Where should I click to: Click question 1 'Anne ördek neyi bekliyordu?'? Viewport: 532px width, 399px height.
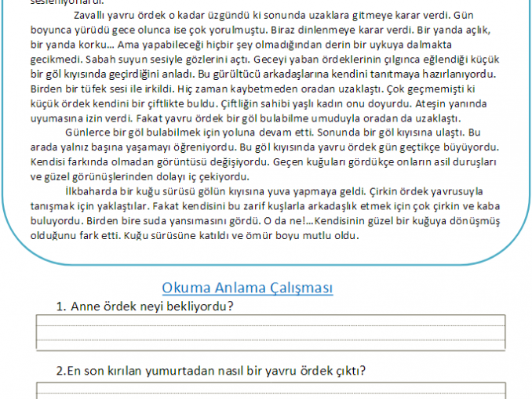click(x=146, y=306)
